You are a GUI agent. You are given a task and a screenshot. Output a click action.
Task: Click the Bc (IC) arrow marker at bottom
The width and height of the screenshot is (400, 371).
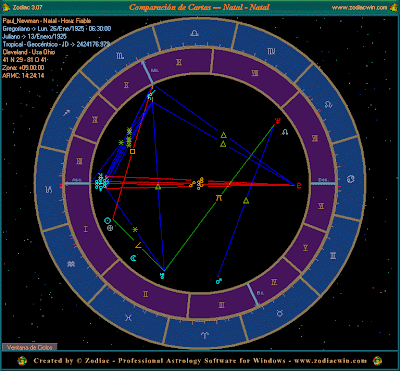point(254,296)
